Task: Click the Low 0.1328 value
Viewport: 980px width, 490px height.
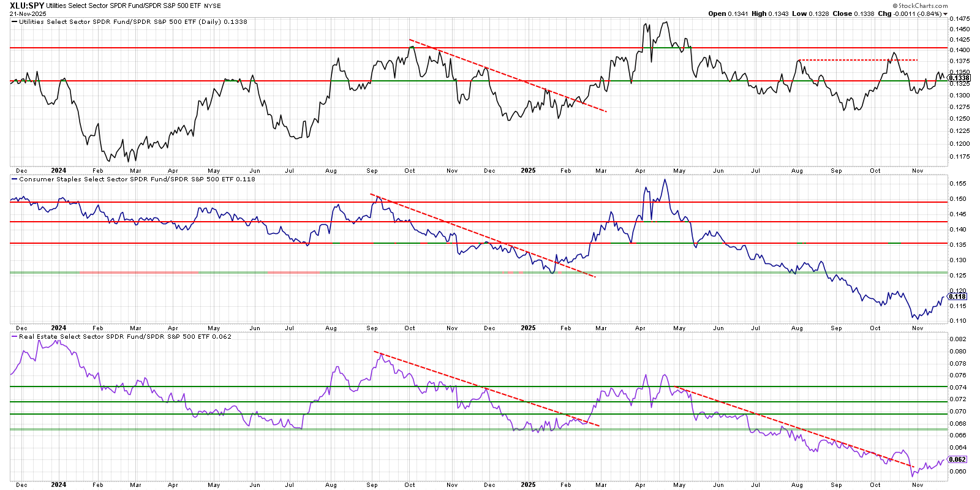Action: [x=810, y=13]
